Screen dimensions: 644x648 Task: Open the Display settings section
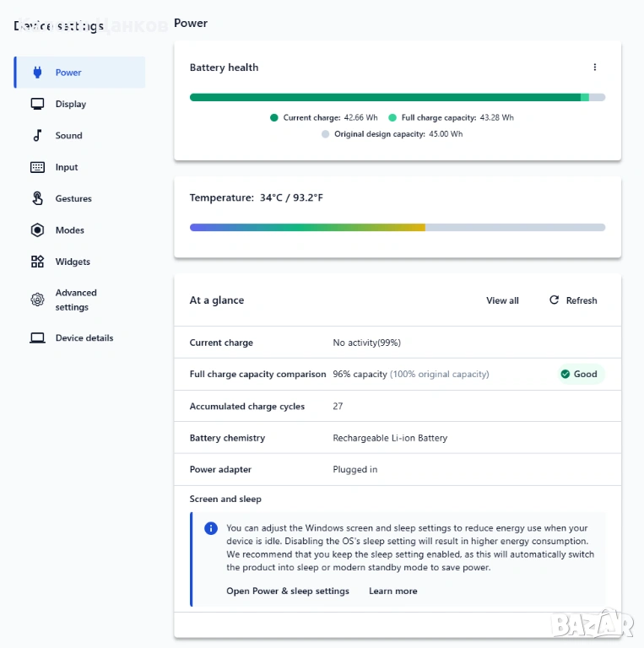click(71, 104)
